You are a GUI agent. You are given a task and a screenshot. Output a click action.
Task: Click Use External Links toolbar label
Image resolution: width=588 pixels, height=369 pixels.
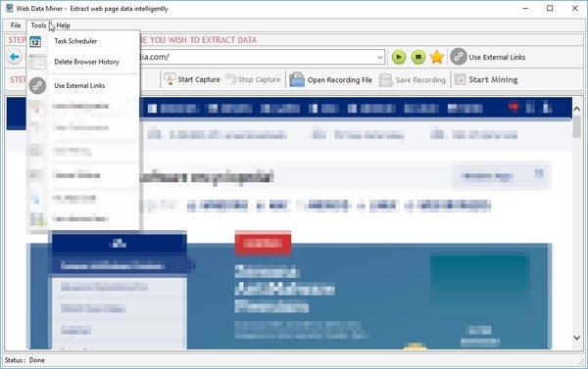click(497, 58)
